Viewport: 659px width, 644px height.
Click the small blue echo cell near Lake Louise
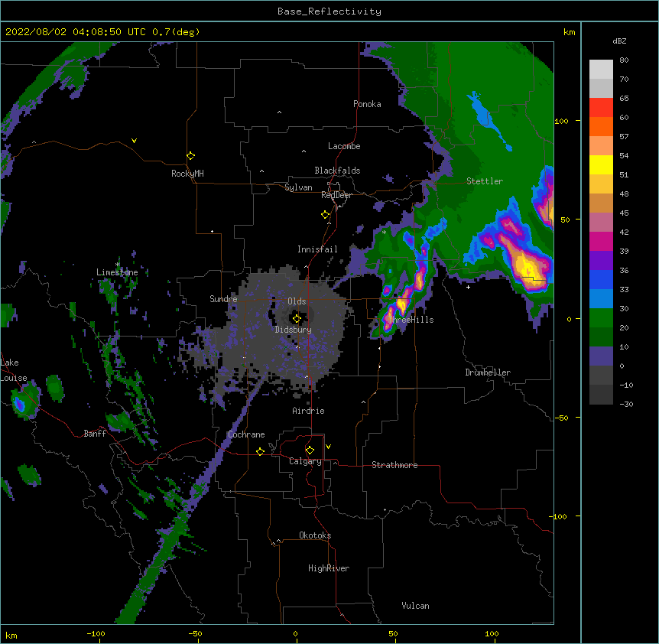(19, 405)
